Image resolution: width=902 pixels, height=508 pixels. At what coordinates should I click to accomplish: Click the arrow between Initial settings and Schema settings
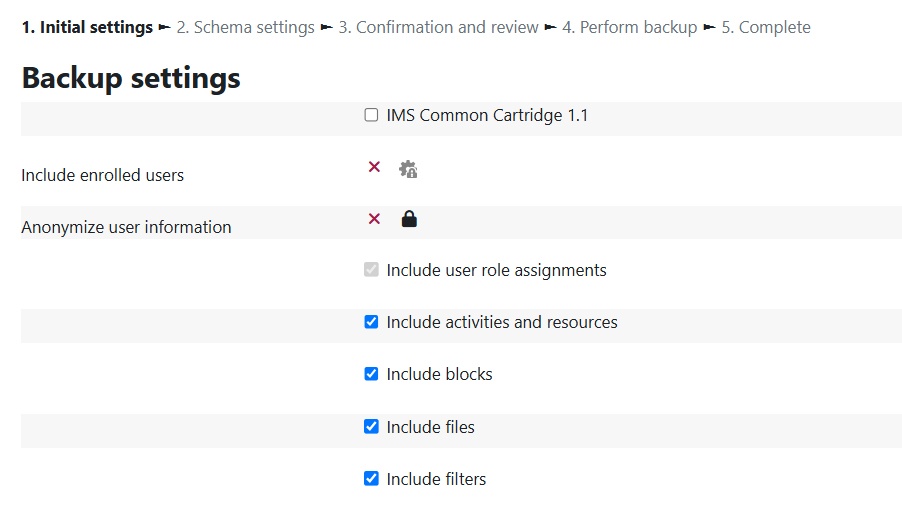[165, 27]
